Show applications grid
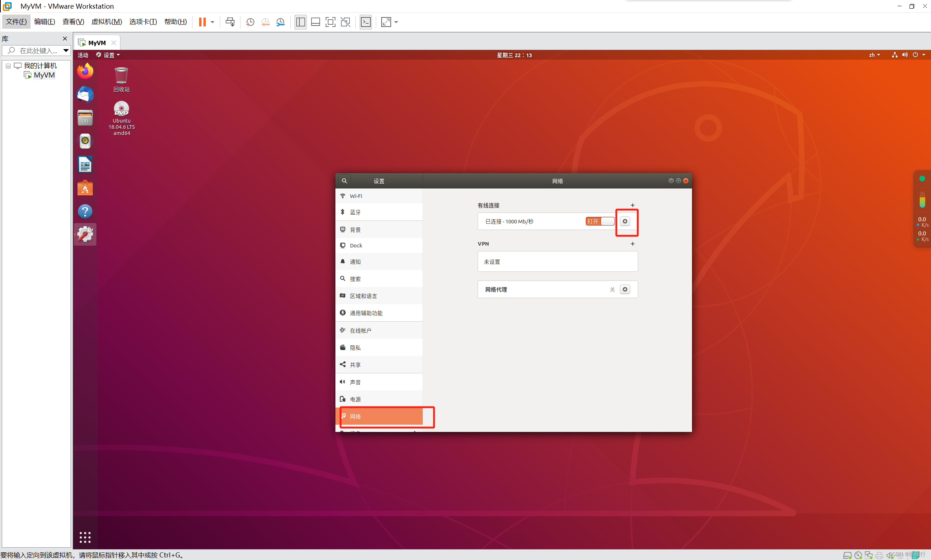Image resolution: width=931 pixels, height=560 pixels. tap(85, 537)
